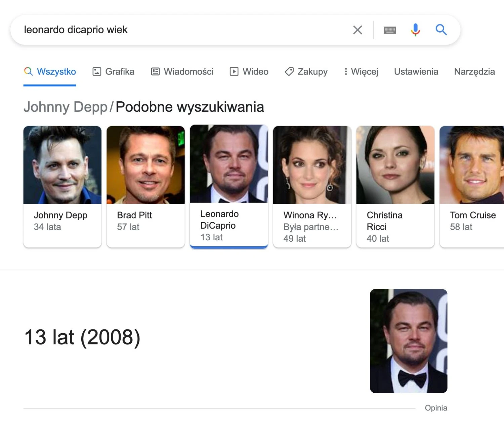Select the Brad Pitt card
This screenshot has height=432, width=504.
[x=145, y=187]
